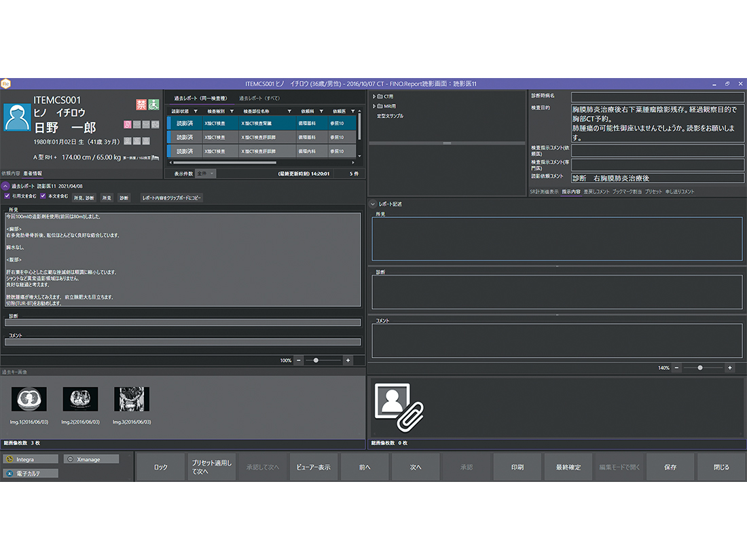Click the 140% zoom slider handle
The image size is (747, 560).
pos(700,367)
